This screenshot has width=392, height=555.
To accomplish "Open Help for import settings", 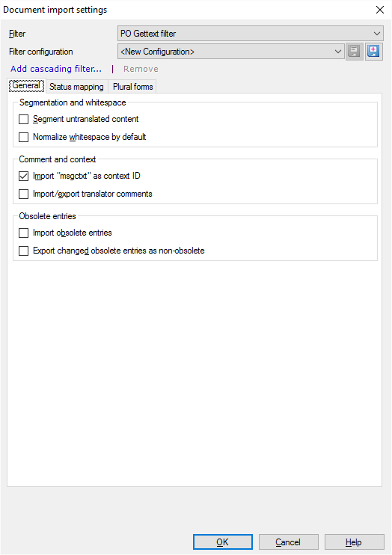I will [354, 542].
